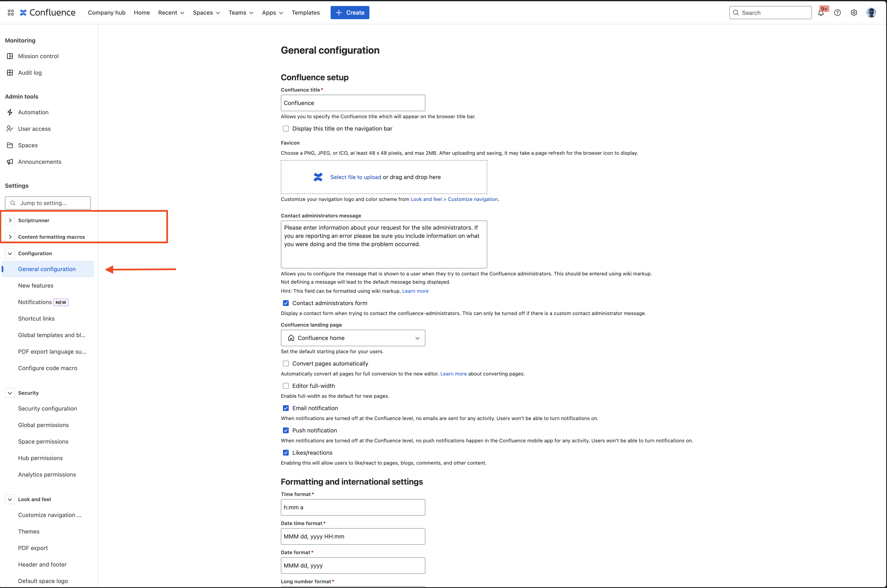Open Mission control from the sidebar
Image resolution: width=887 pixels, height=588 pixels.
[38, 56]
